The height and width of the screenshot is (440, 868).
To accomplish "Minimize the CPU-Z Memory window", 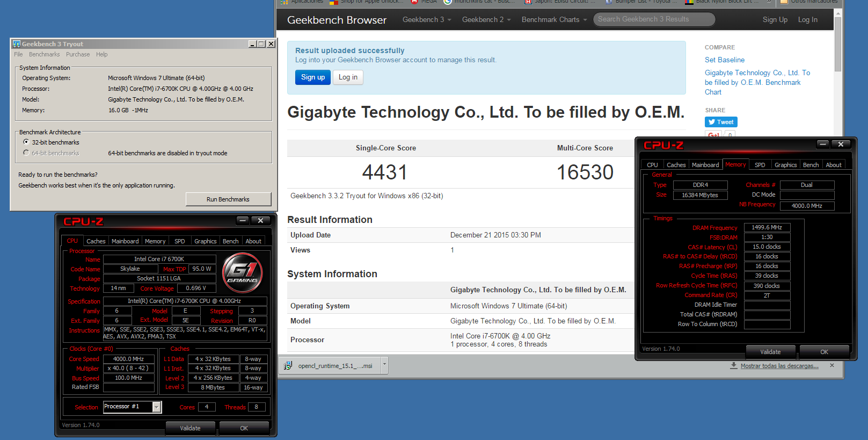I will [823, 144].
